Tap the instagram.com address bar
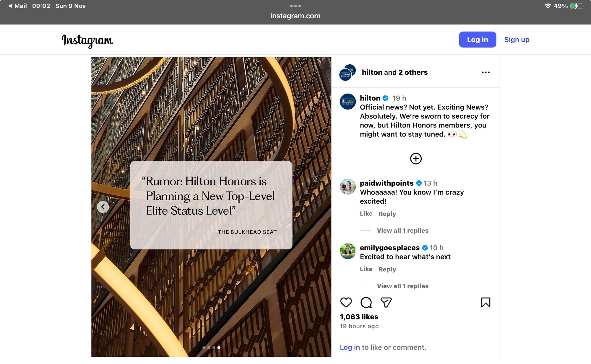 coord(295,16)
